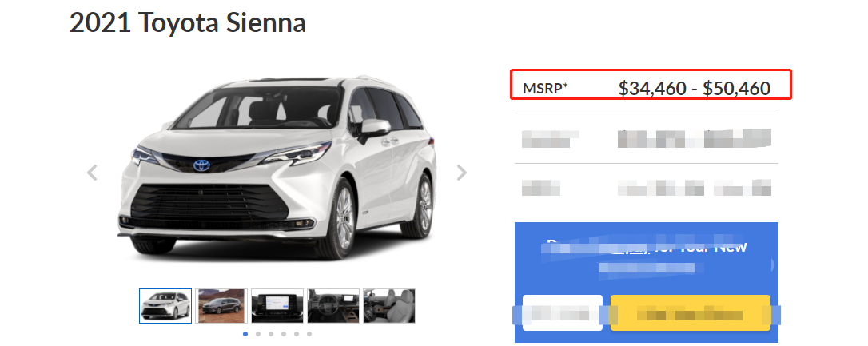
Task: Open the Sienna desert landscape thumbnail
Action: click(x=221, y=305)
